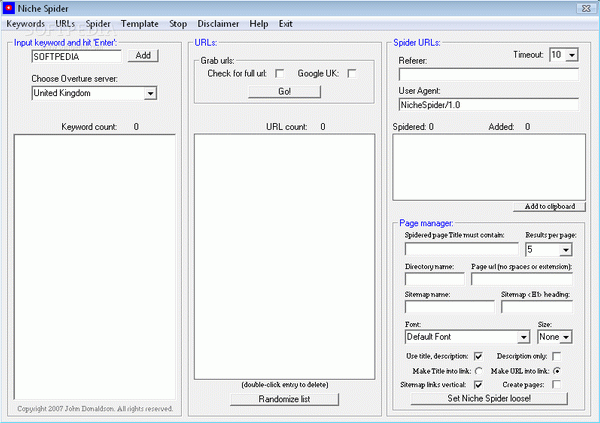The image size is (600, 423).
Task: Click inside the keyword list box
Action: [x=95, y=267]
